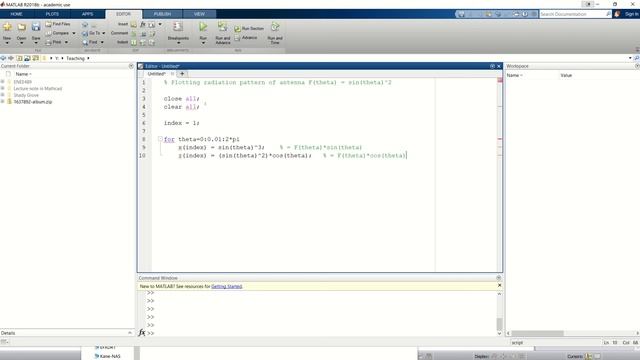The width and height of the screenshot is (640, 360).
Task: Click the Name column header in the Current Folder panel
Action: pyautogui.click(x=22, y=74)
